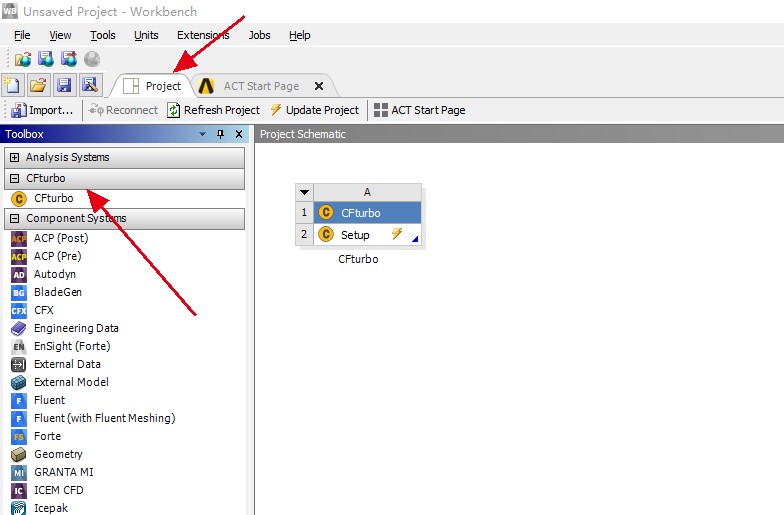
Task: Click the column A header in the schematic
Action: click(368, 192)
